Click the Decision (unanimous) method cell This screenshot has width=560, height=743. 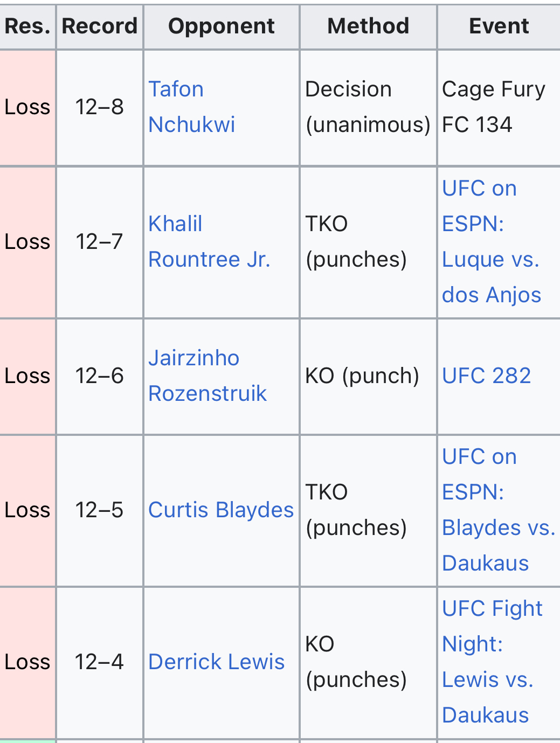(x=368, y=107)
